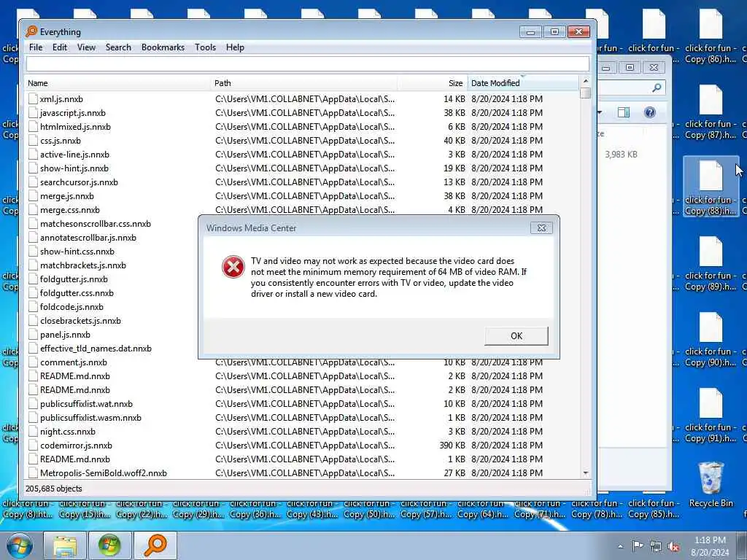This screenshot has height=560, width=747.
Task: Click OK in Windows Media Center dialog
Action: click(x=516, y=335)
